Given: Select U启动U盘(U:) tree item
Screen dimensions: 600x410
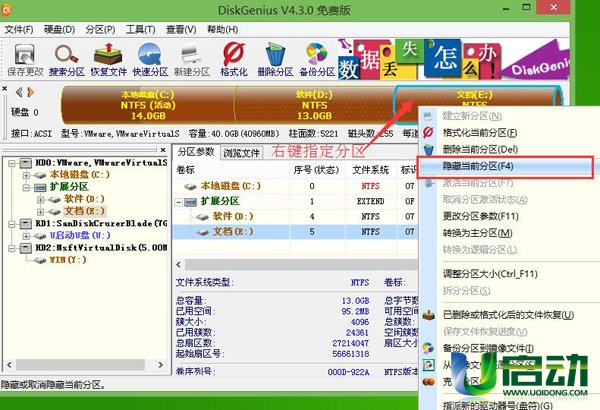Looking at the screenshot, I should (80, 235).
